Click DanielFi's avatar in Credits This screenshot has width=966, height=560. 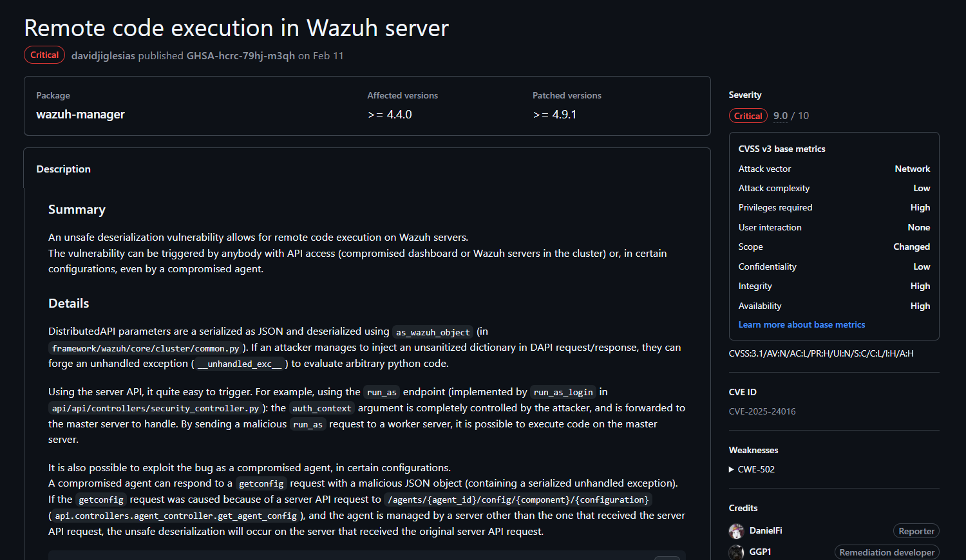(x=736, y=531)
